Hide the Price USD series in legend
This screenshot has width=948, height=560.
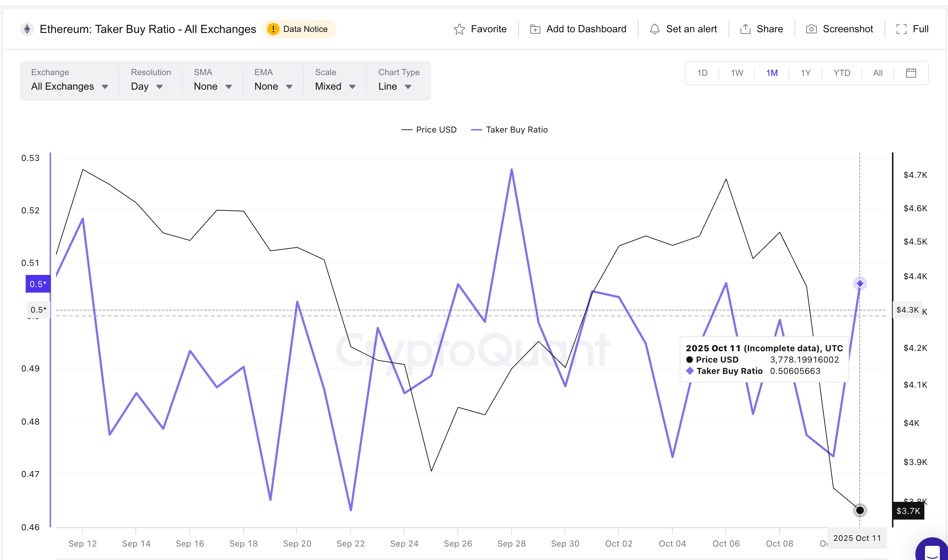(x=429, y=129)
